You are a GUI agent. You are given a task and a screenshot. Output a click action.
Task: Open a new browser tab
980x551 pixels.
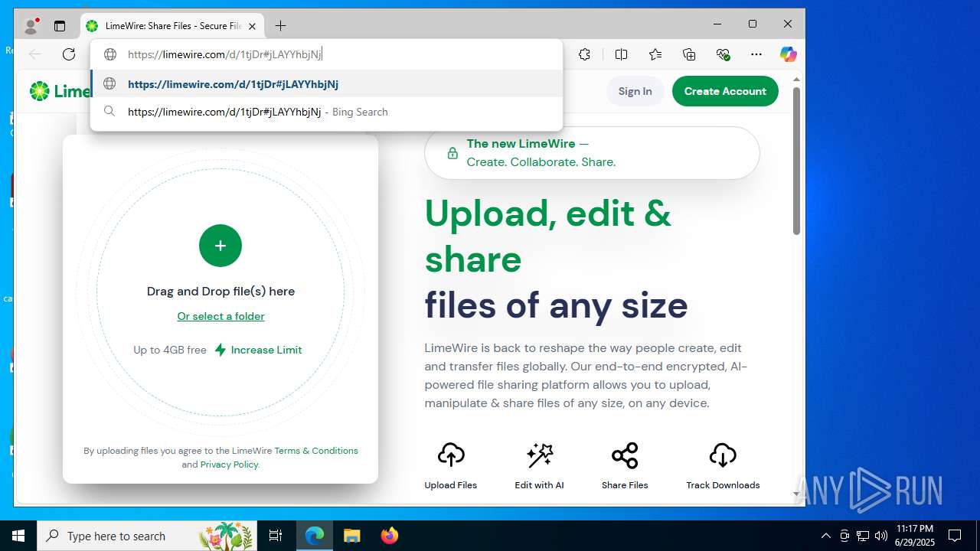(281, 26)
